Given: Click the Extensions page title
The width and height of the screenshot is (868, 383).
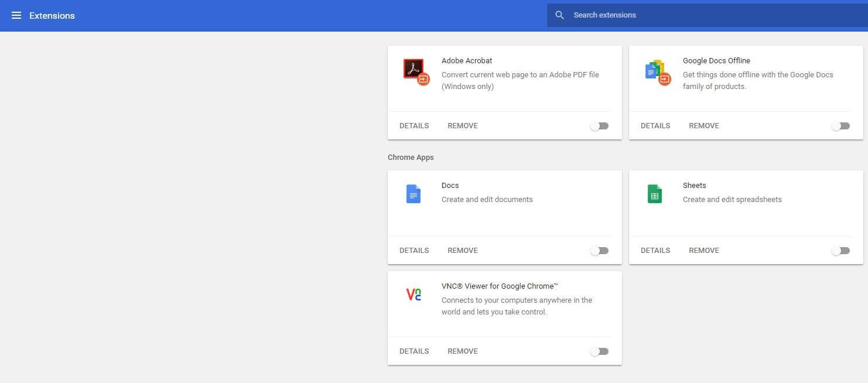Looking at the screenshot, I should pyautogui.click(x=52, y=16).
